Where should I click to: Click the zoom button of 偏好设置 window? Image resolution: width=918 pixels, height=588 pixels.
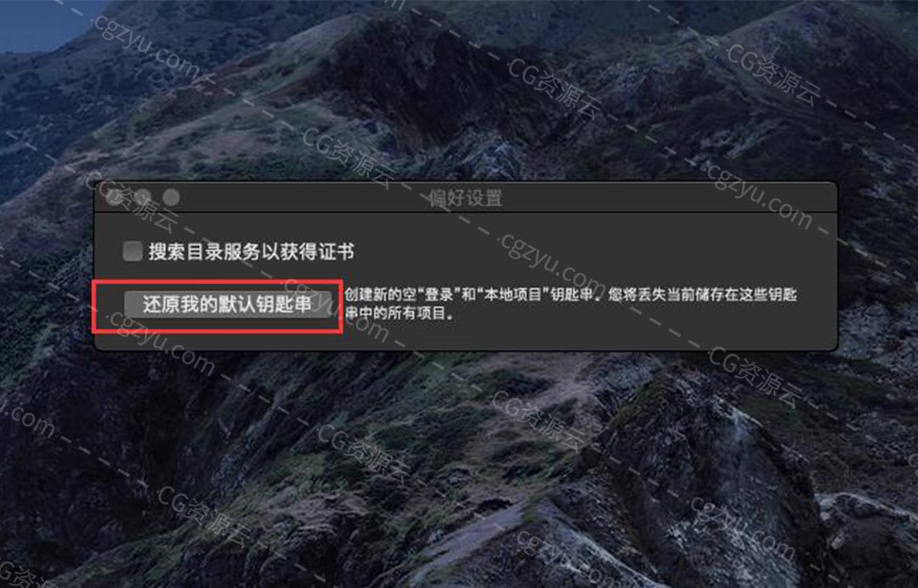tap(171, 198)
